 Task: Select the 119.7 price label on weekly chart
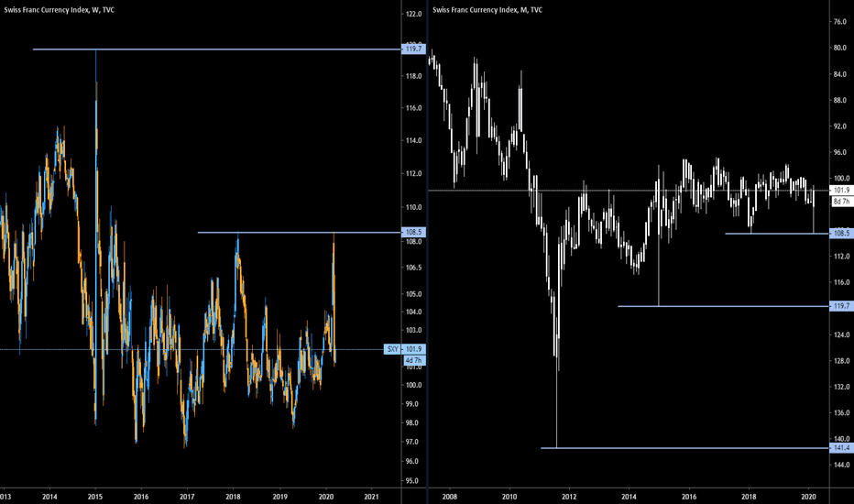(x=413, y=49)
